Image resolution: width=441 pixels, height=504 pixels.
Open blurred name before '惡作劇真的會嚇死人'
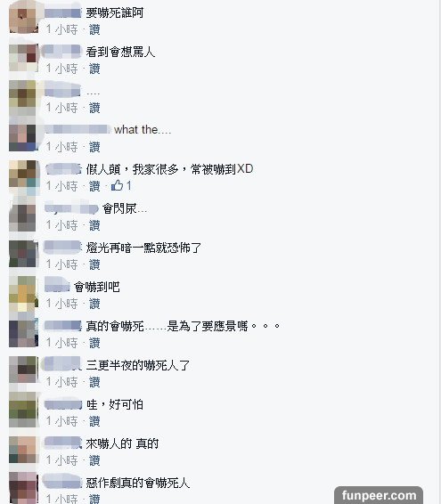coord(62,482)
